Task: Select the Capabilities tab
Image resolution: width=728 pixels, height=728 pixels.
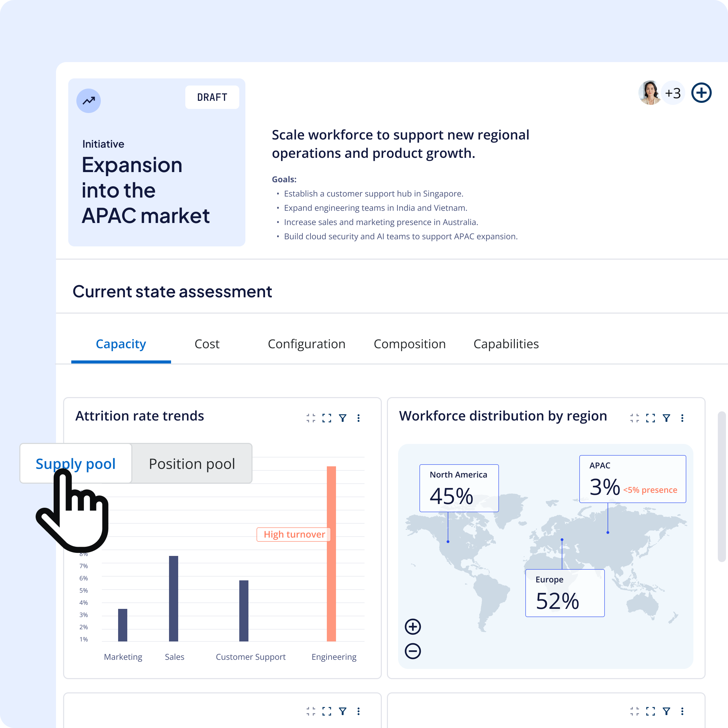Action: (506, 344)
